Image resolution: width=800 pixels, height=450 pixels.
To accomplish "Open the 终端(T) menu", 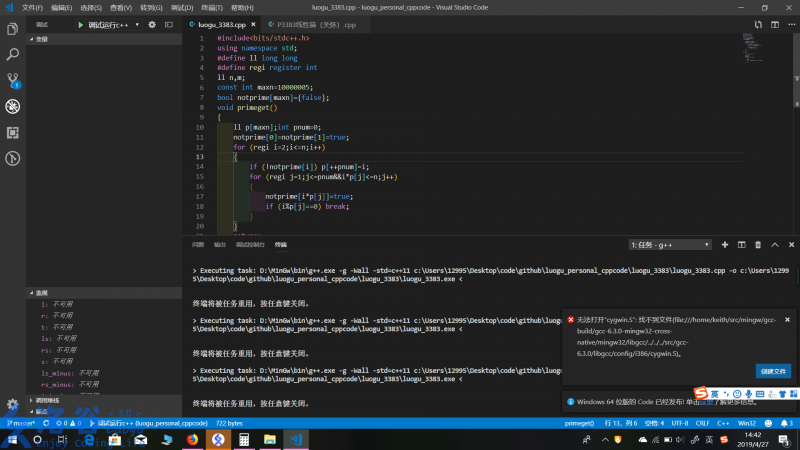I will [211, 7].
